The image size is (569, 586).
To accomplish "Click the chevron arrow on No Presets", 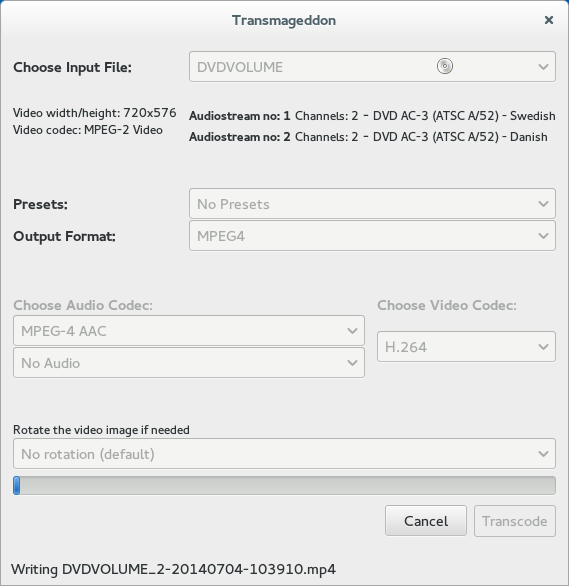I will (543, 204).
